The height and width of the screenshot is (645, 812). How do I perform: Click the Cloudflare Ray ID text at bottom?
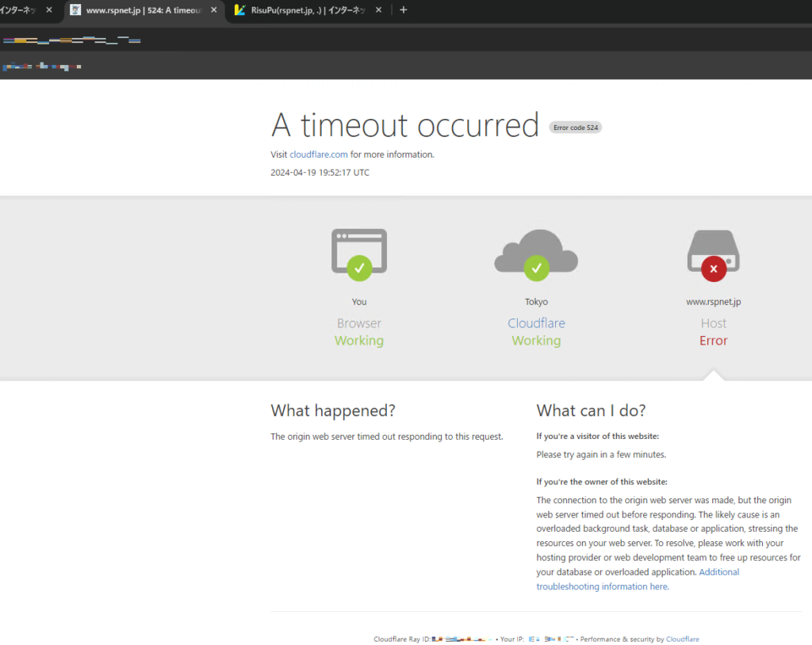pos(404,639)
